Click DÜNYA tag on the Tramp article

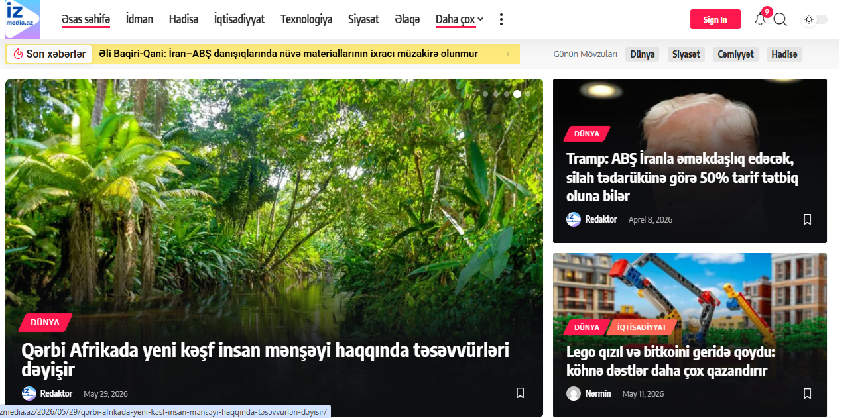pyautogui.click(x=587, y=134)
